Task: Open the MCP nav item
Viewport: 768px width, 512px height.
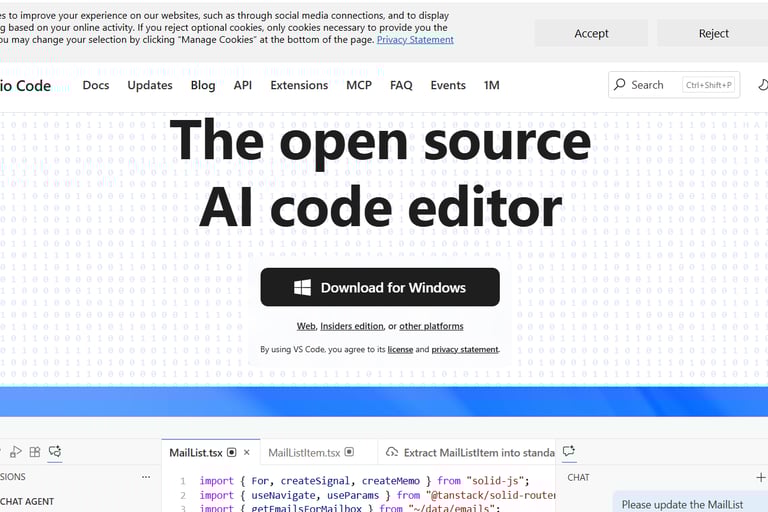Action: 359,85
